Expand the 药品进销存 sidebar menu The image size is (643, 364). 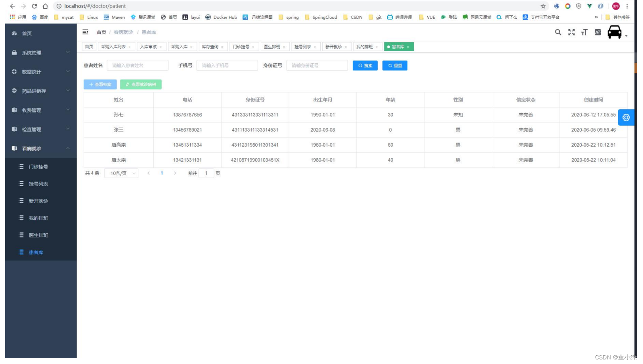41,91
